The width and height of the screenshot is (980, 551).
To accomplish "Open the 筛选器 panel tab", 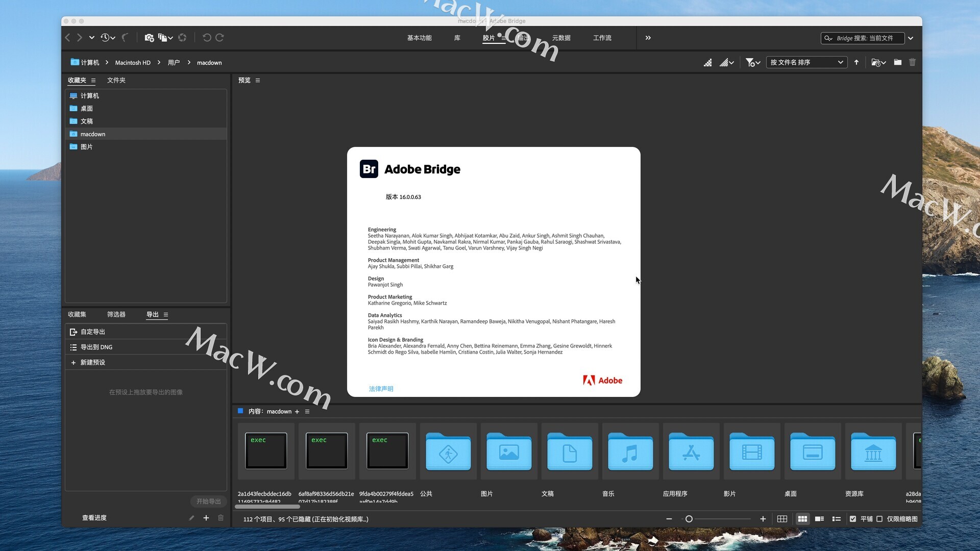I will point(116,314).
